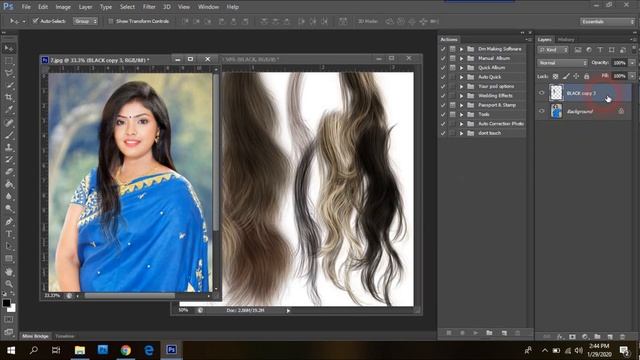Select the Blur tool
The width and height of the screenshot is (640, 360).
coord(9,196)
